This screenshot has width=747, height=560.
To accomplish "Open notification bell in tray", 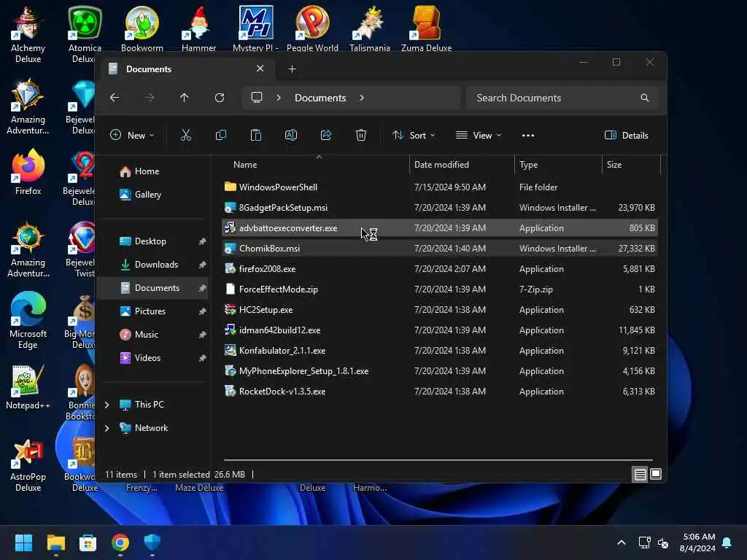I will click(727, 542).
